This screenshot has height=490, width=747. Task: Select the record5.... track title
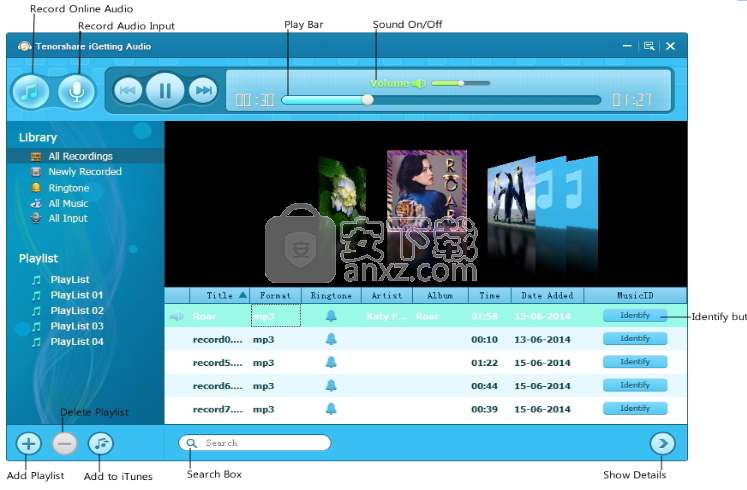point(218,363)
